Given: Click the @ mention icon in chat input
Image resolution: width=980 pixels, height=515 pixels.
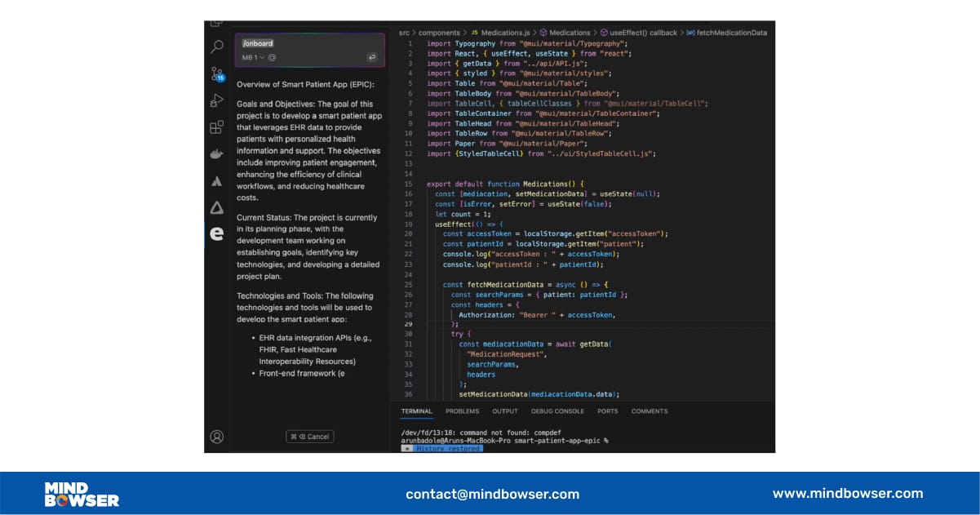Looking at the screenshot, I should point(272,58).
